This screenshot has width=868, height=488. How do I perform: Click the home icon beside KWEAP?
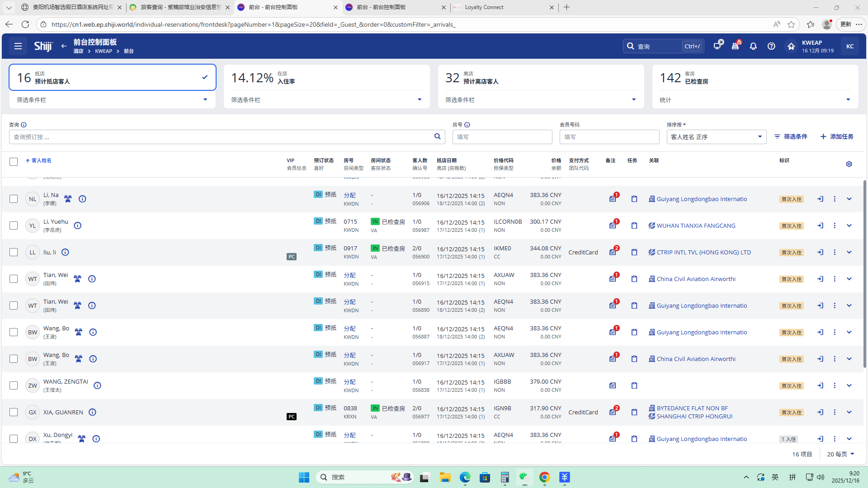point(791,46)
